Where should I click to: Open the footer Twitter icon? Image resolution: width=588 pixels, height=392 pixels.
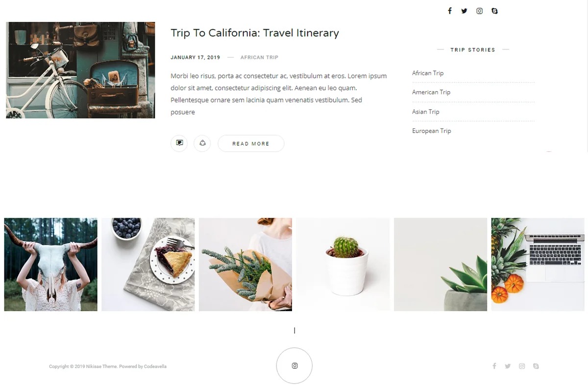coord(508,366)
